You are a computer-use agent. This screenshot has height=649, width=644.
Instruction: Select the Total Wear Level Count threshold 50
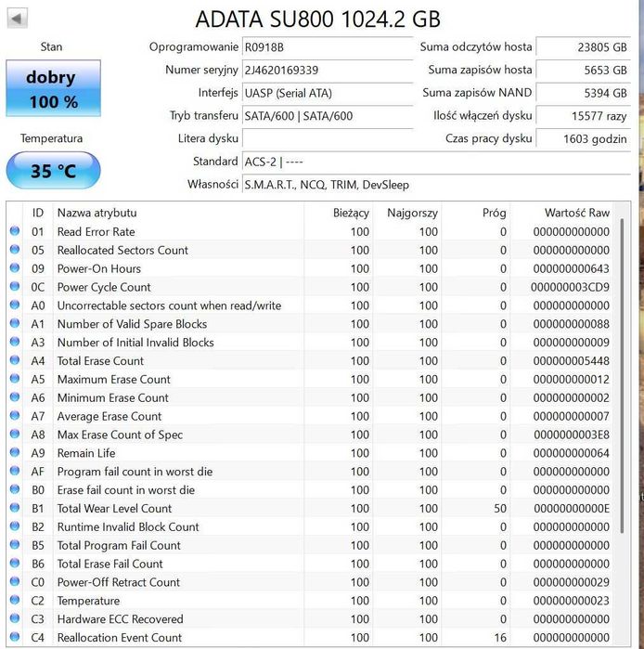click(x=500, y=508)
